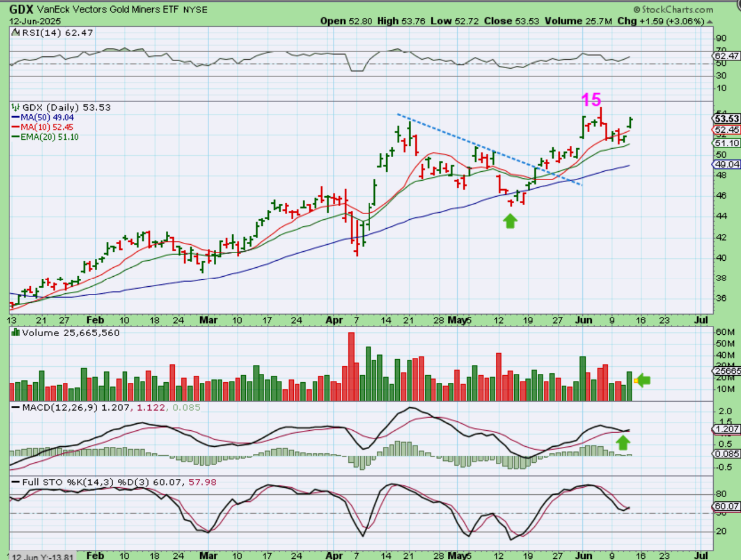Click the MA(10) 52.45 legend entry

(x=48, y=127)
